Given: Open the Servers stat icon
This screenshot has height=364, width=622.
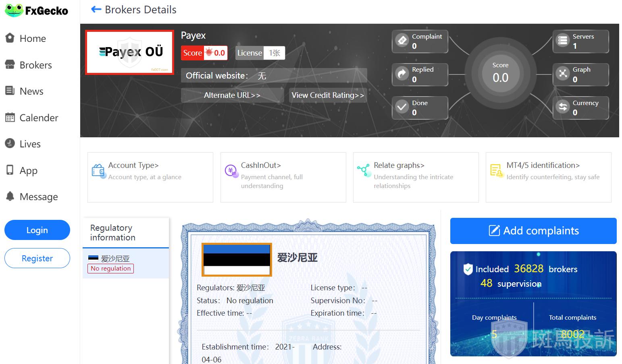Looking at the screenshot, I should pyautogui.click(x=562, y=41).
